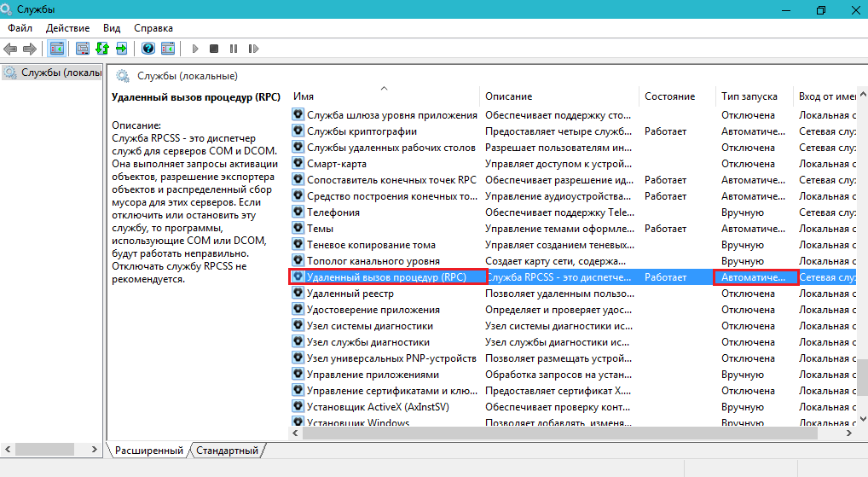The image size is (868, 477).
Task: Open Help with the blue question mark icon
Action: (x=148, y=49)
